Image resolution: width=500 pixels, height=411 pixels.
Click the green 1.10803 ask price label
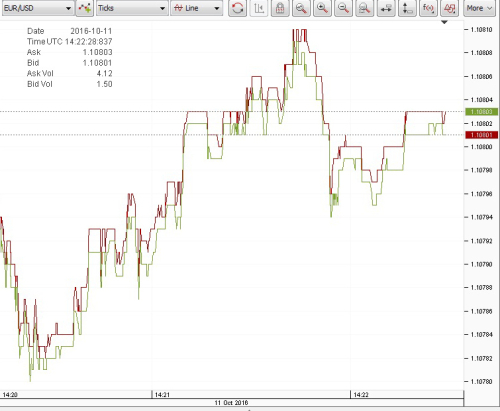tap(482, 112)
